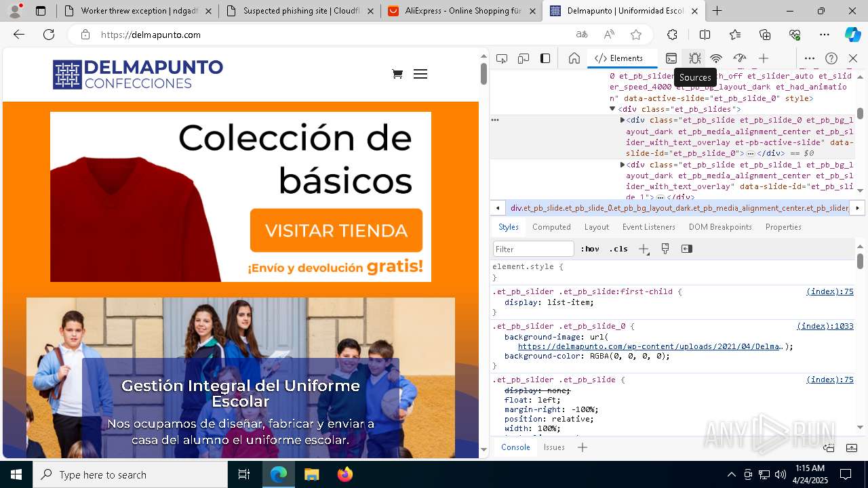Switch to AliExpress browser tab

click(x=462, y=11)
